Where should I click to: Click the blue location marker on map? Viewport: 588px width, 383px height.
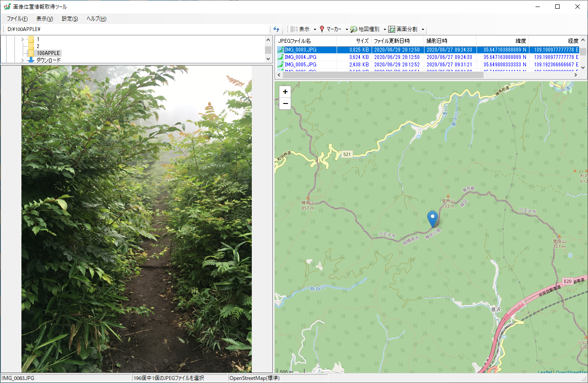click(433, 219)
